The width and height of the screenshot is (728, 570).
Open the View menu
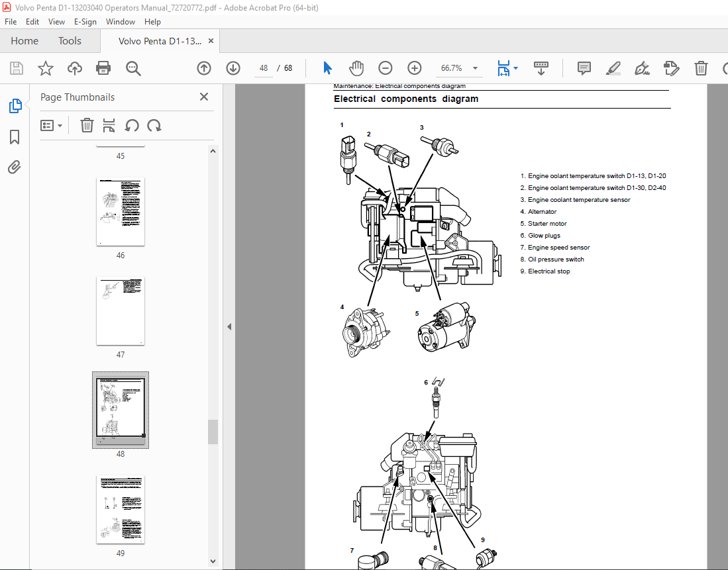click(56, 22)
